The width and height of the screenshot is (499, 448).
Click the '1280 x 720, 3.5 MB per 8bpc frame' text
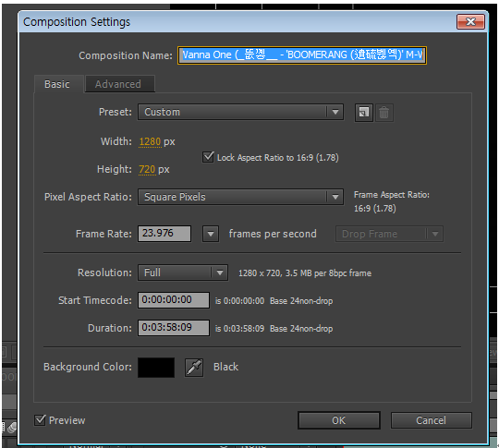pyautogui.click(x=305, y=273)
